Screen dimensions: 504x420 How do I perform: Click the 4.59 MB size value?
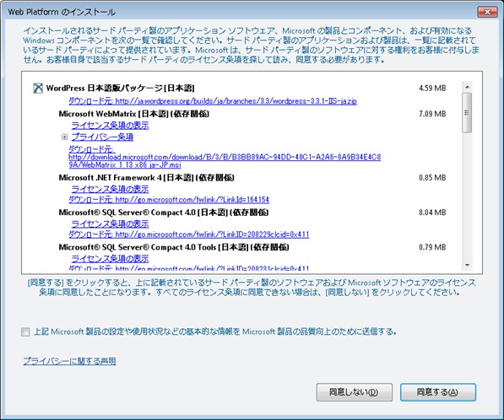(432, 88)
